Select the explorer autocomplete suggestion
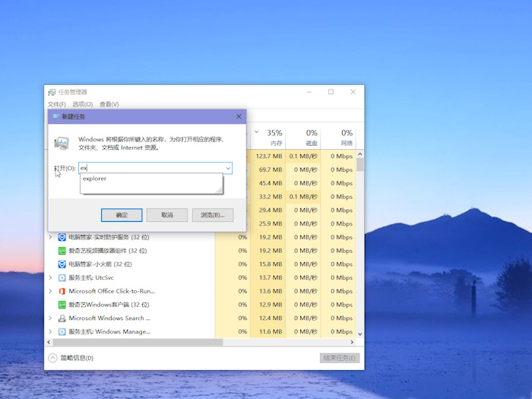Image resolution: width=532 pixels, height=399 pixels. click(x=95, y=179)
